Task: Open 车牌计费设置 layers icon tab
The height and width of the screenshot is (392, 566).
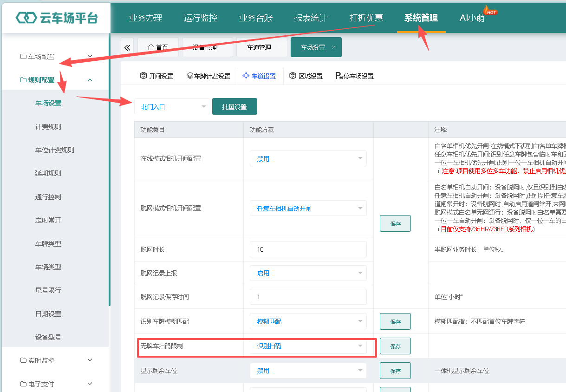Action: click(190, 76)
